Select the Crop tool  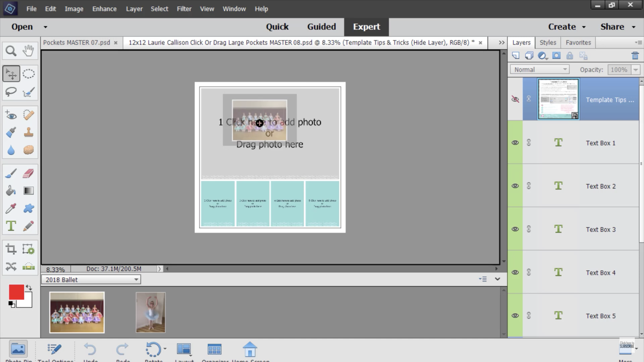[x=11, y=249]
